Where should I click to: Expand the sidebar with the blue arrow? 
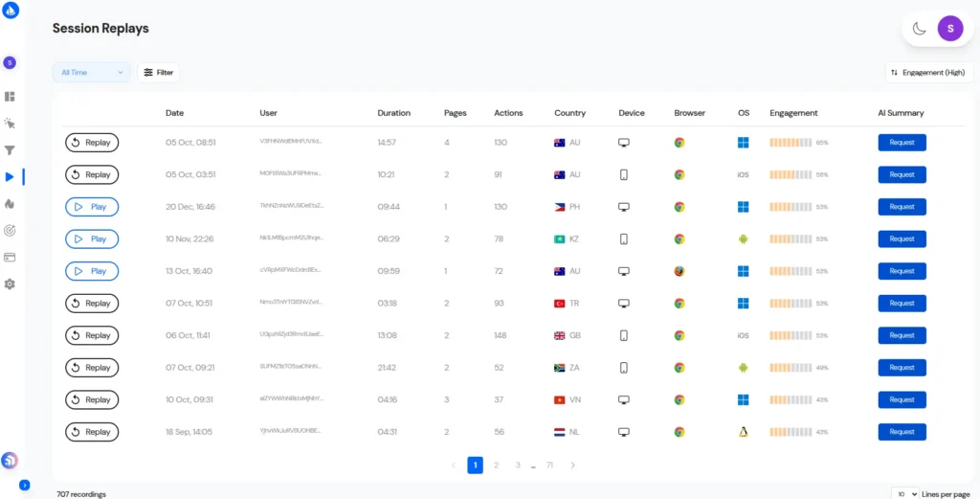coord(24,485)
